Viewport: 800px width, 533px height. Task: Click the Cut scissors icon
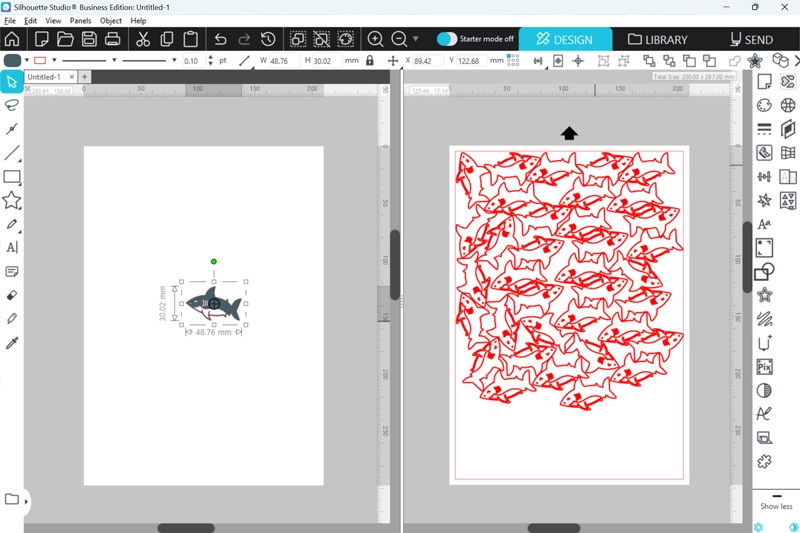(142, 39)
